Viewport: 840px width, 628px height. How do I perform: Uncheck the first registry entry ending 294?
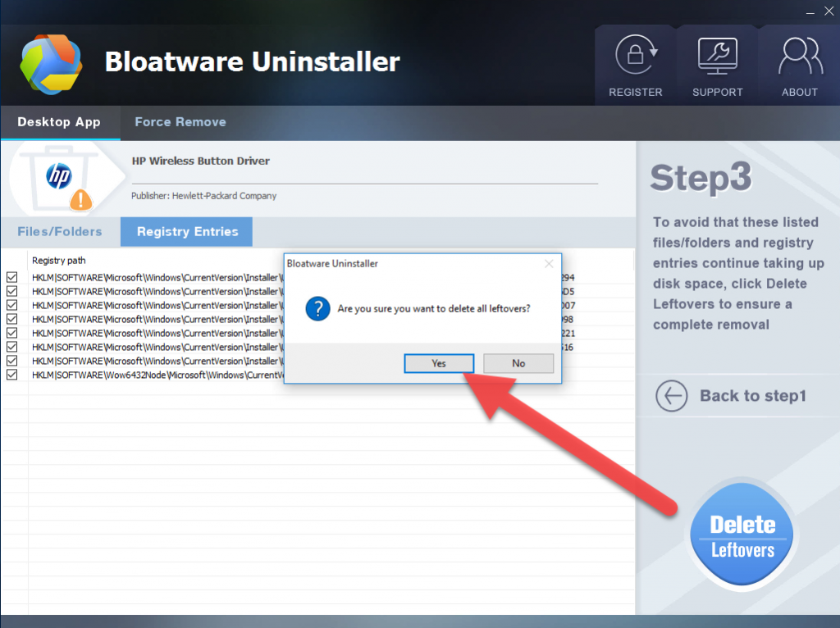coord(11,277)
